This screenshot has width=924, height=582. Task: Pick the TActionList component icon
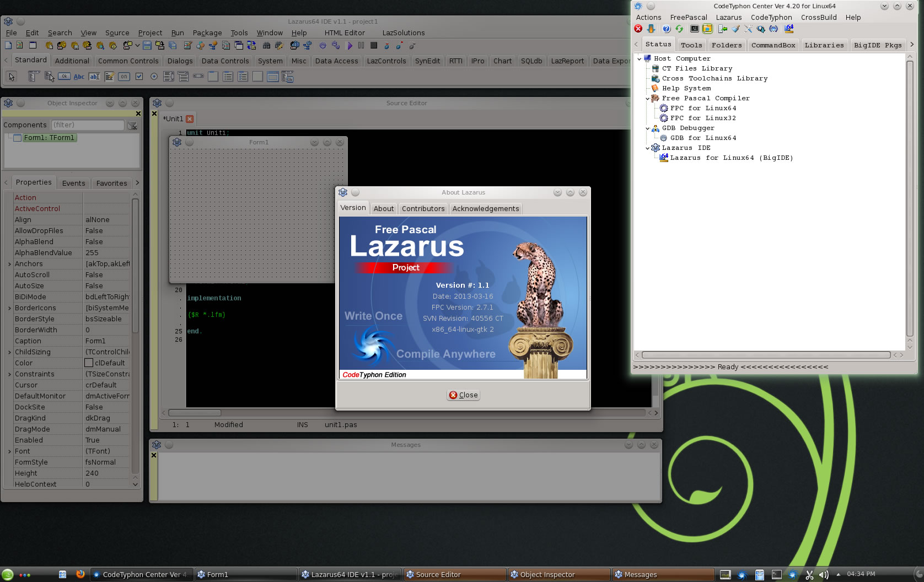[x=287, y=77]
